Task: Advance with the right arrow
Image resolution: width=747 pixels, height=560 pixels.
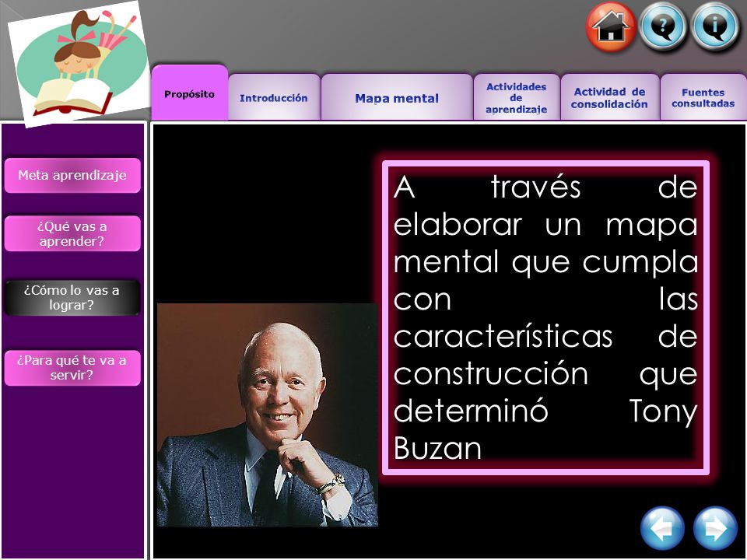Action: click(x=715, y=528)
